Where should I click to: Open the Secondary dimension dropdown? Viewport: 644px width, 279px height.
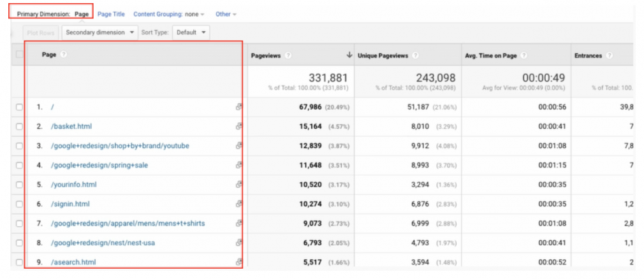pyautogui.click(x=100, y=32)
